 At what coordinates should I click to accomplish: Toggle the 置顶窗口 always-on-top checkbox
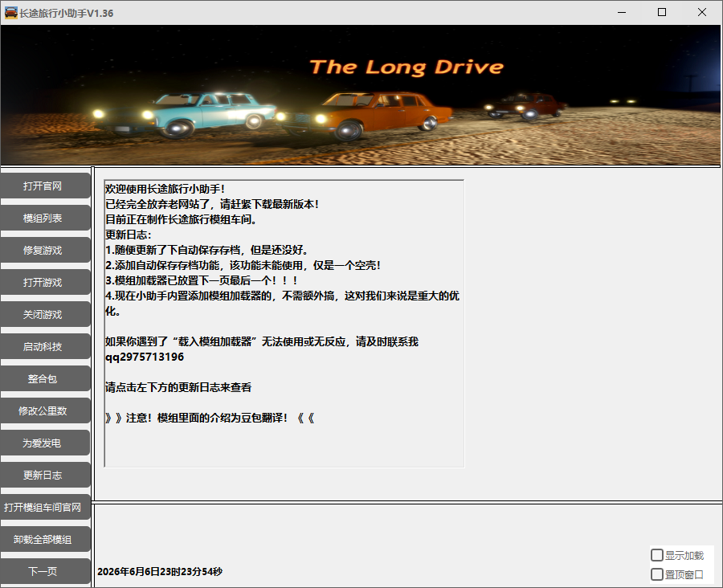tap(656, 574)
